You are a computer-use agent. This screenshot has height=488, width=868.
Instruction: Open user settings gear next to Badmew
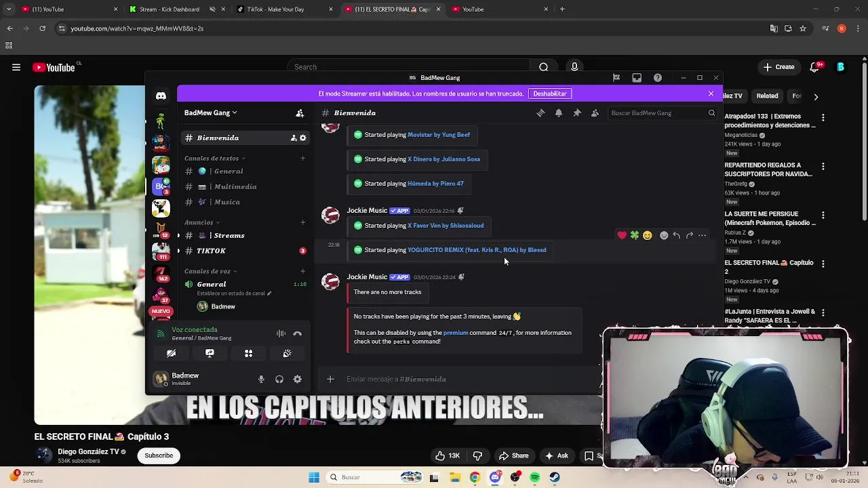tap(297, 380)
